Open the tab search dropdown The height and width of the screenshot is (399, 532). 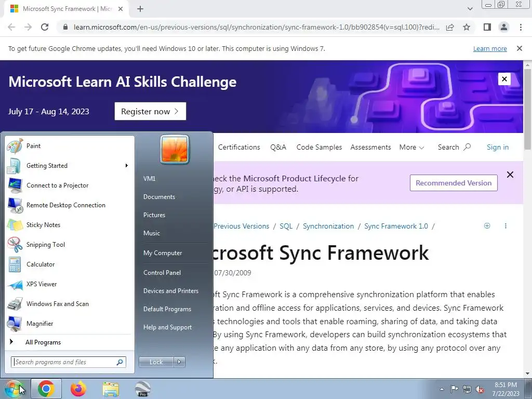coord(470,9)
